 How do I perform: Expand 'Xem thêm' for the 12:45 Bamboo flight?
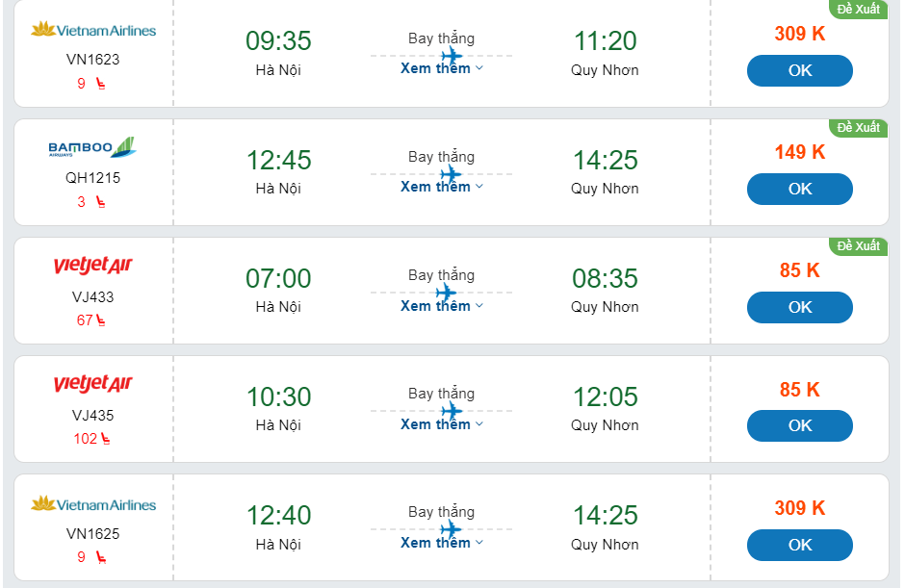pos(441,187)
